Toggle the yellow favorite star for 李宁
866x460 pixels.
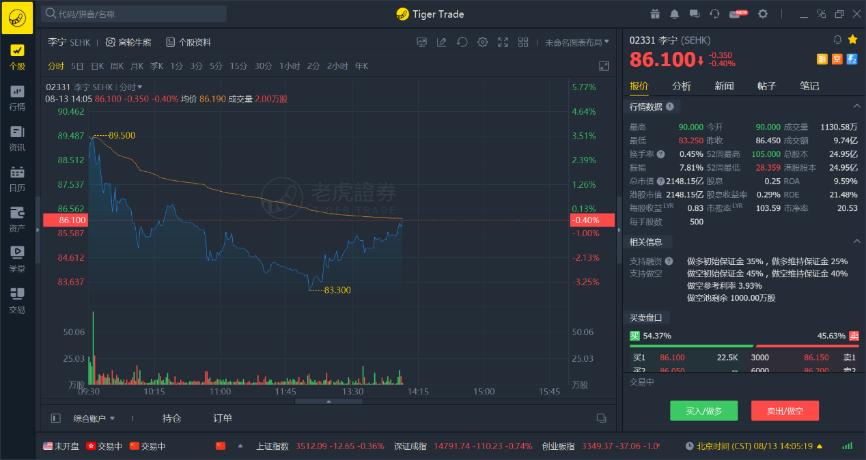point(853,40)
